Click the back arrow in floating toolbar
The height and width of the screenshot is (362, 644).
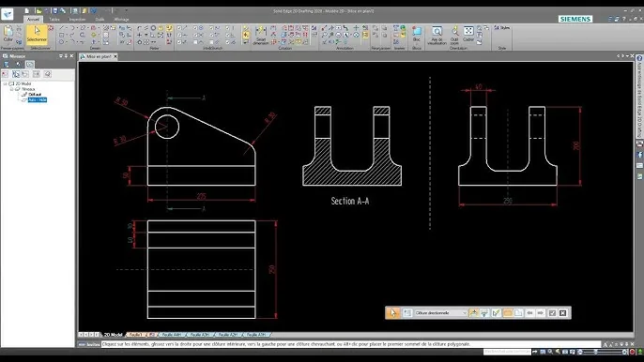point(529,312)
